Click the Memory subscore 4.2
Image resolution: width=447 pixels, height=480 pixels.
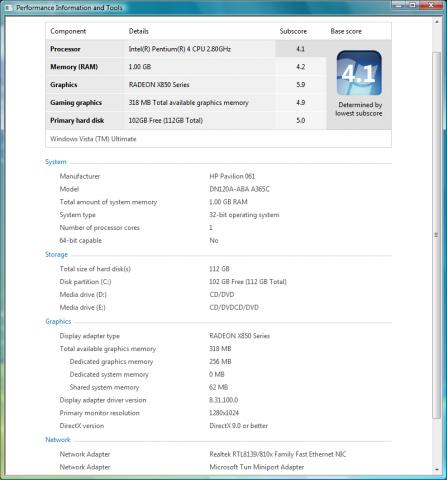300,67
